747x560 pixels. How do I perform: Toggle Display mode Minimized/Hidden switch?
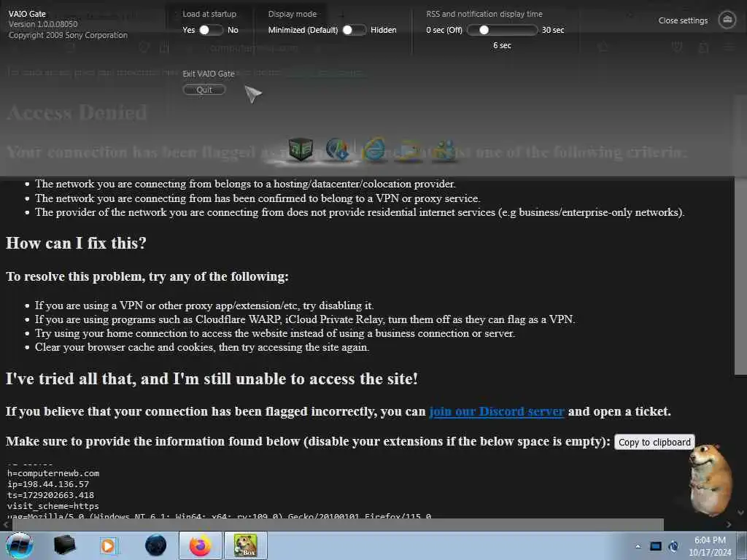pyautogui.click(x=354, y=30)
